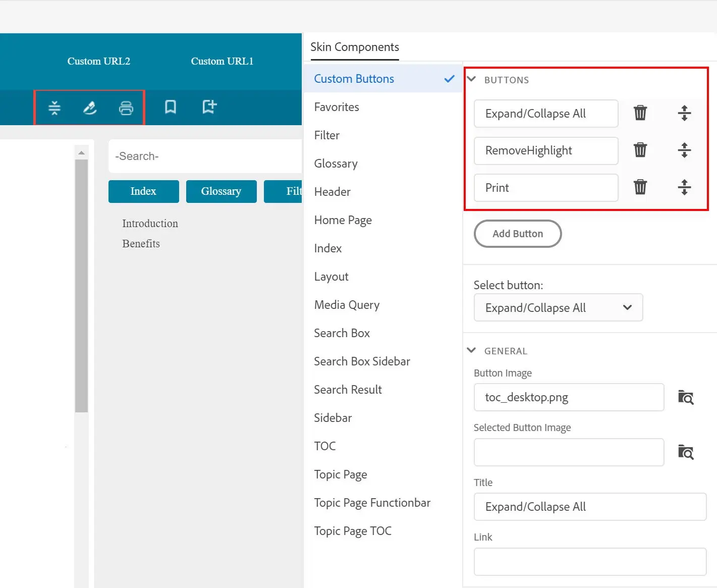Viewport: 717px width, 588px height.
Task: Click the Add Button
Action: click(517, 234)
